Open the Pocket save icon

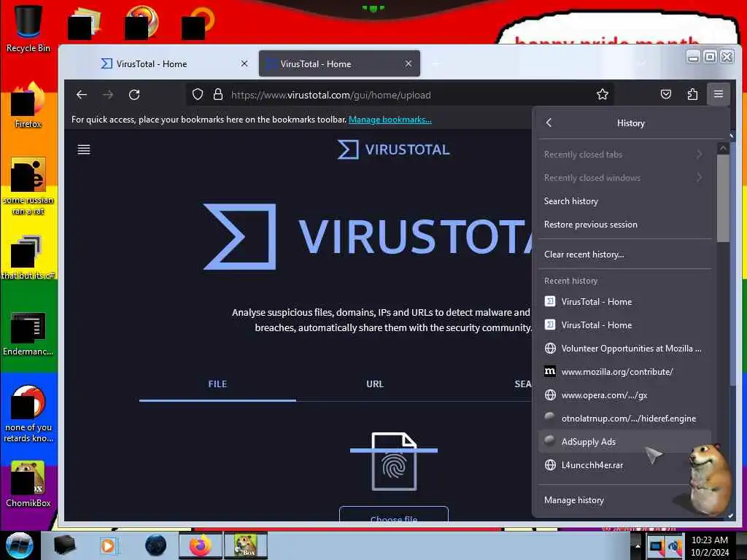[x=666, y=94]
